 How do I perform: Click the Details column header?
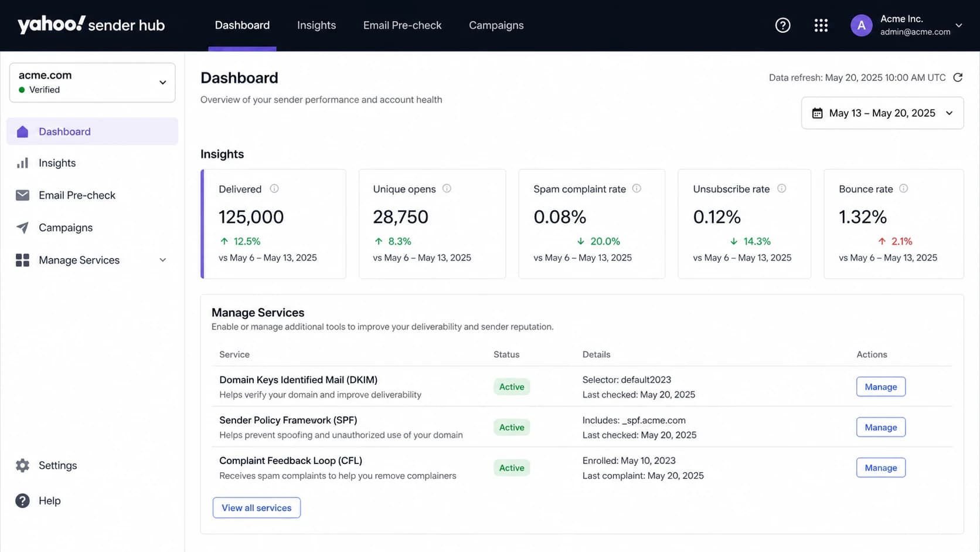[596, 354]
